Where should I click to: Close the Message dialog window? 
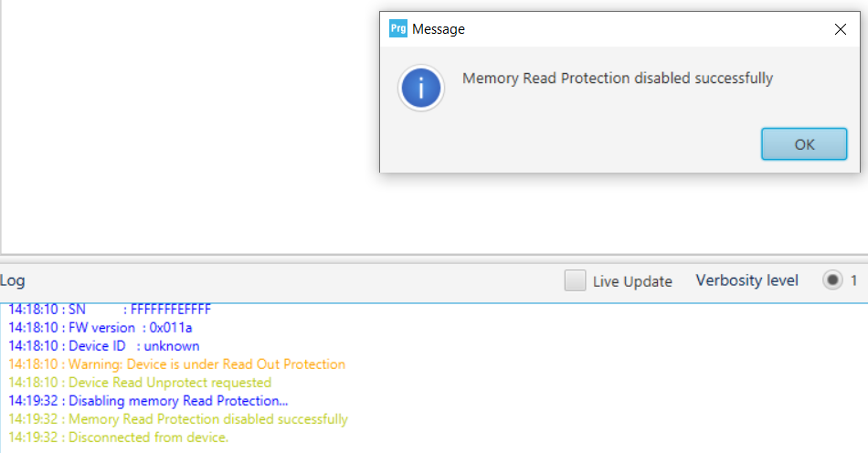point(841,29)
